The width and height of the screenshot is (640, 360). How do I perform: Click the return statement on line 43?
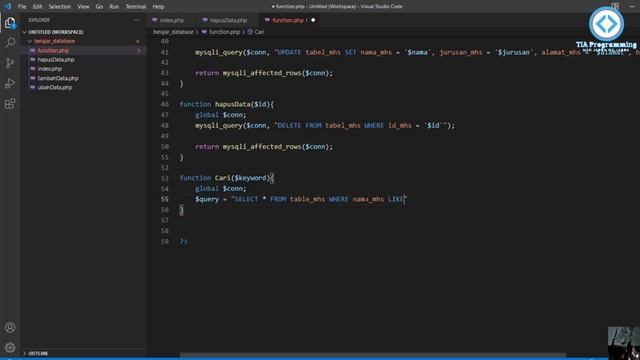point(264,73)
